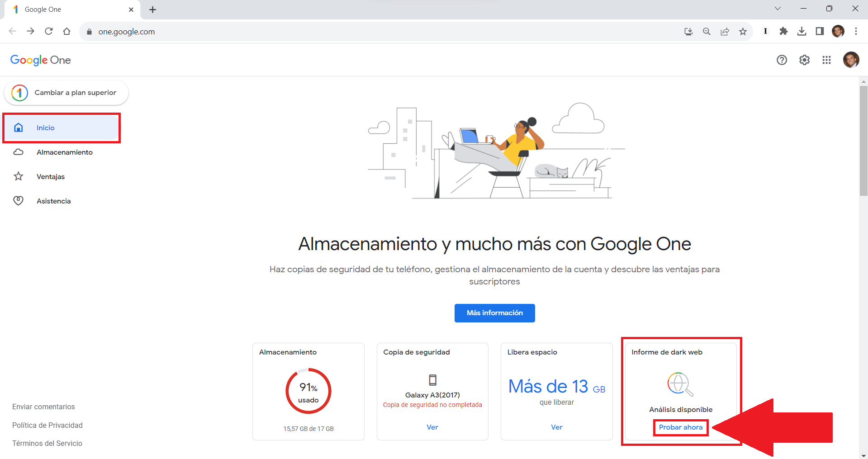Close the Google One tab
The height and width of the screenshot is (459, 868).
point(131,9)
